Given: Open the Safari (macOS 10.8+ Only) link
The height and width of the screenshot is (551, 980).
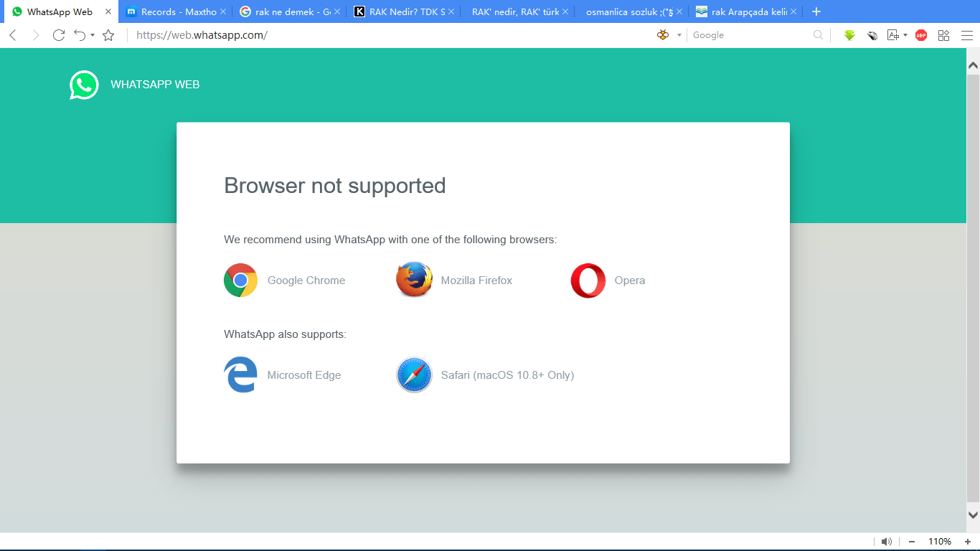Looking at the screenshot, I should click(x=507, y=375).
